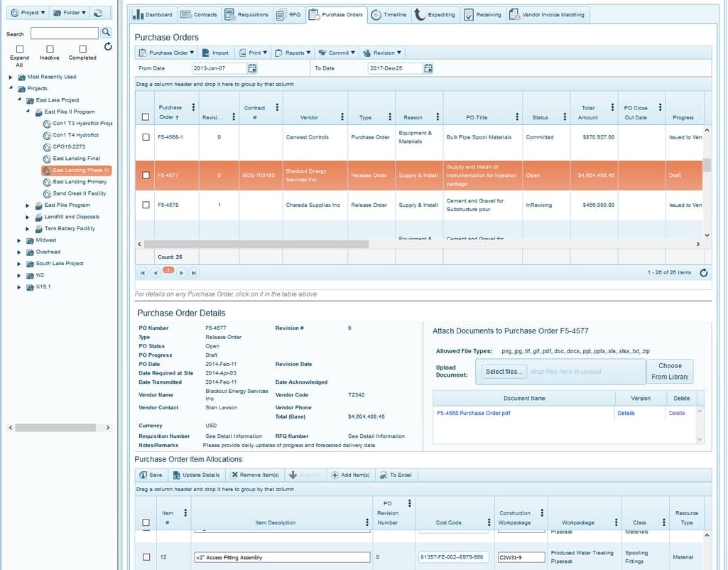Expand the Most Recently Used tree node
The height and width of the screenshot is (570, 728).
11,77
